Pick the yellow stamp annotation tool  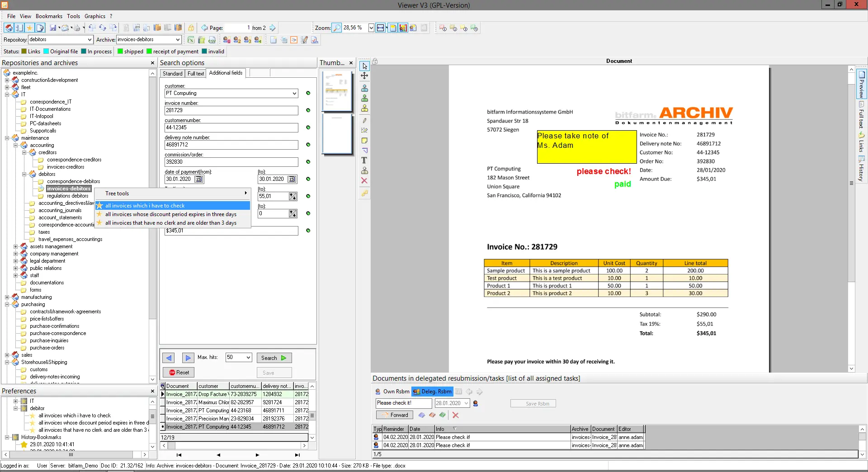point(364,108)
